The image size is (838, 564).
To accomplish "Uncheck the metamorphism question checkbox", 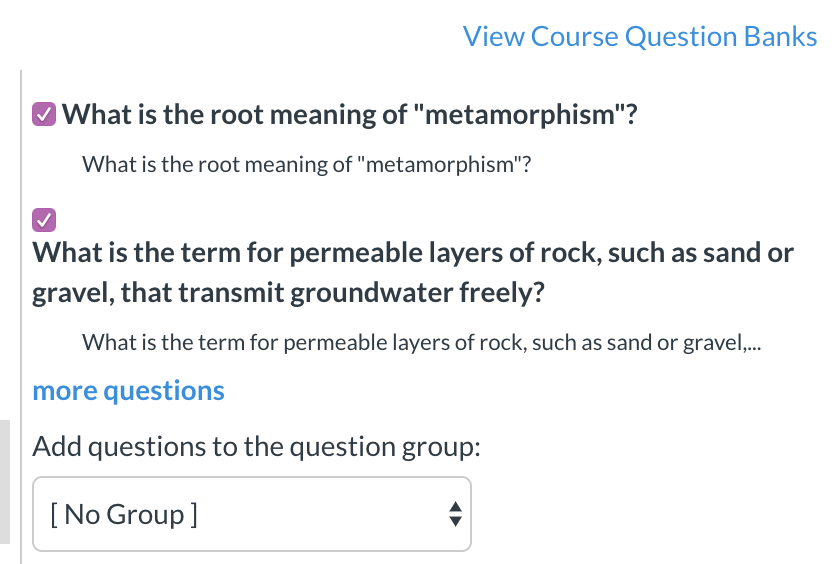I will tap(44, 114).
